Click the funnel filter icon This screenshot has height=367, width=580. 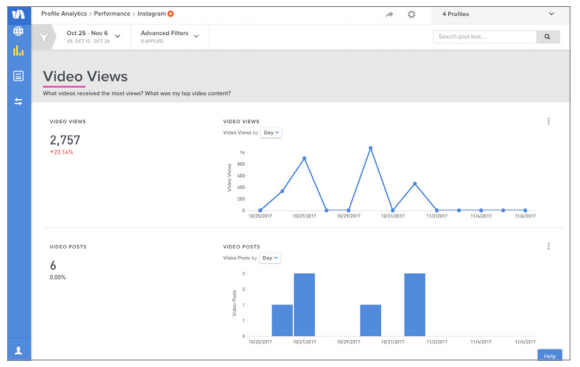44,37
